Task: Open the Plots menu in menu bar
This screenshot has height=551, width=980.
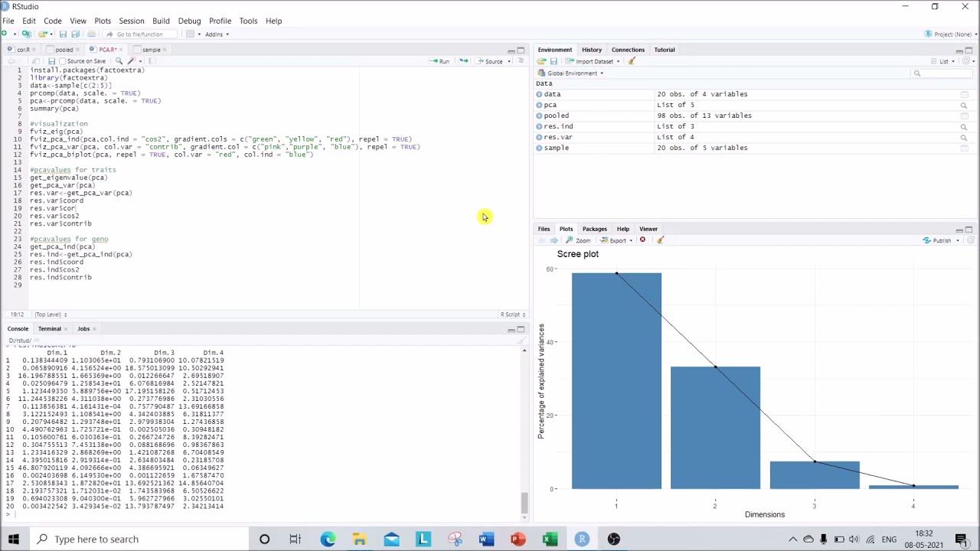Action: [102, 21]
